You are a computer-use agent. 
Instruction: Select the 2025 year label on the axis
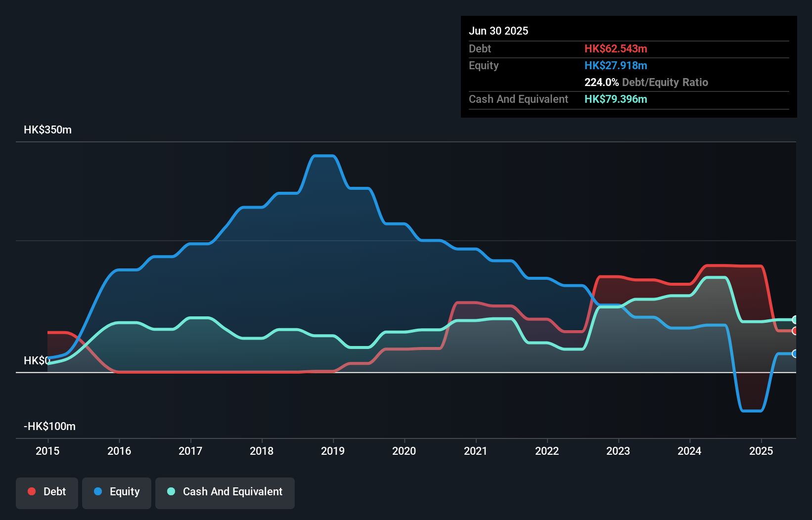(762, 451)
